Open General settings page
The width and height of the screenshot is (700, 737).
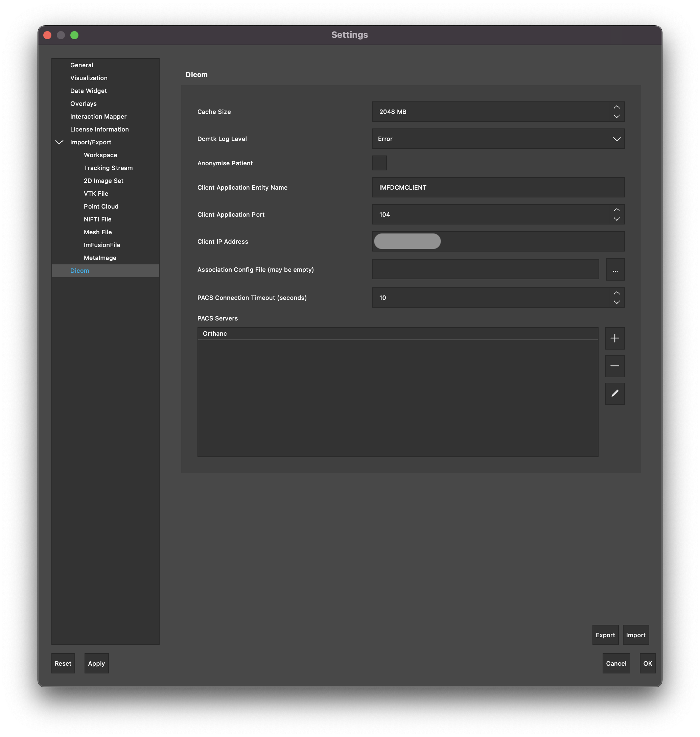(x=82, y=65)
